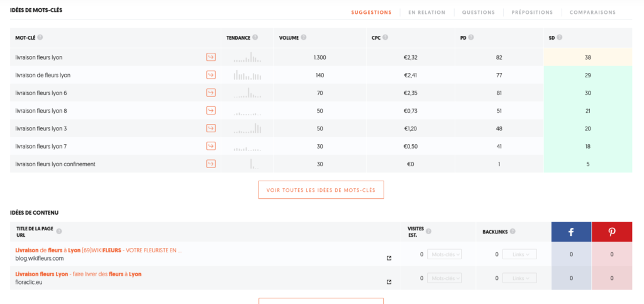This screenshot has height=304, width=644.
Task: Select the SUGGESTIONS tab
Action: pos(371,13)
